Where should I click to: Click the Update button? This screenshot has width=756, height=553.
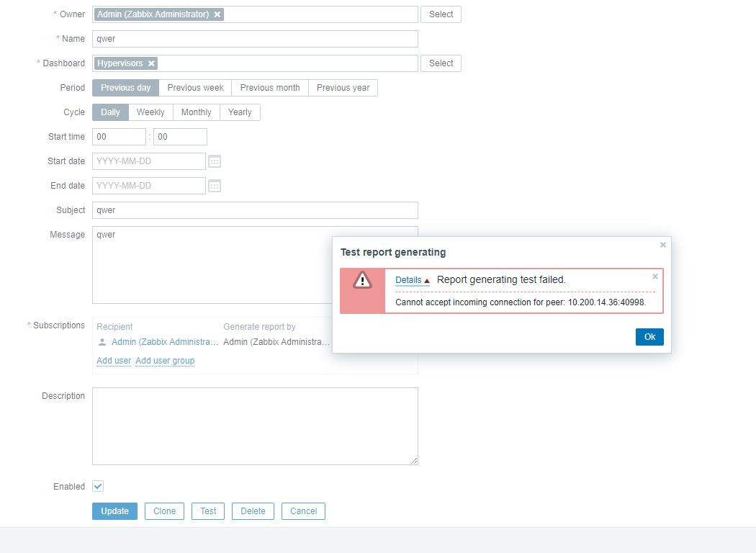pos(114,511)
